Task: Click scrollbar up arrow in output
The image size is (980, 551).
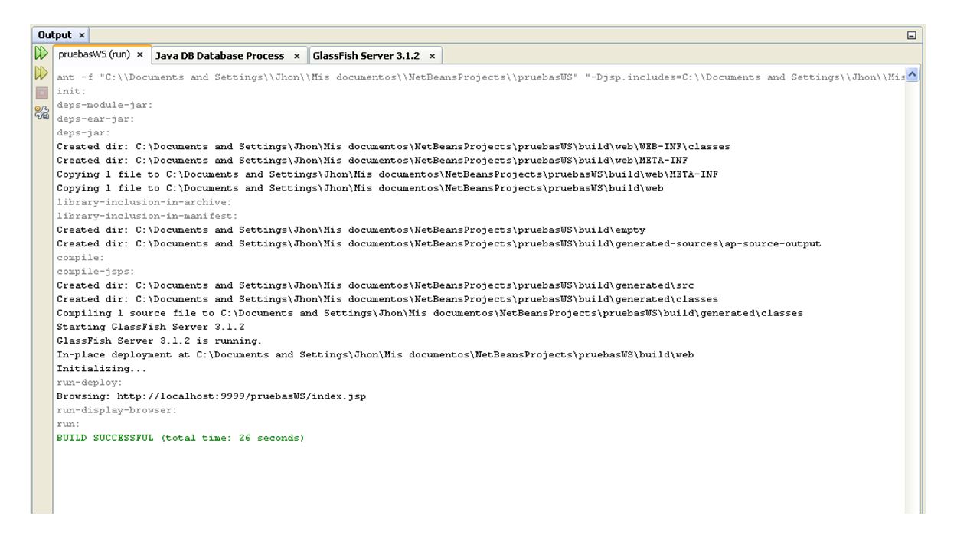Action: click(912, 75)
